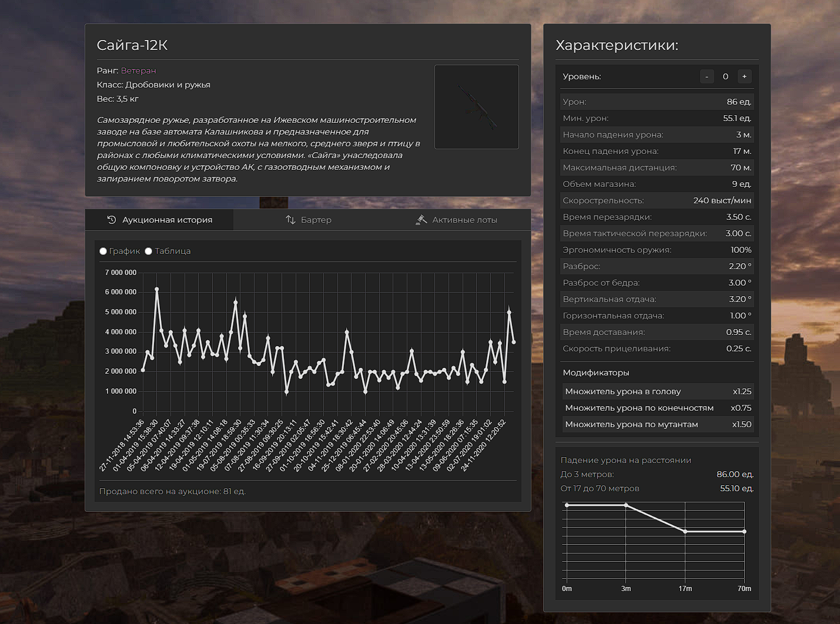Click the 70m point on damage falloff graph

(745, 532)
